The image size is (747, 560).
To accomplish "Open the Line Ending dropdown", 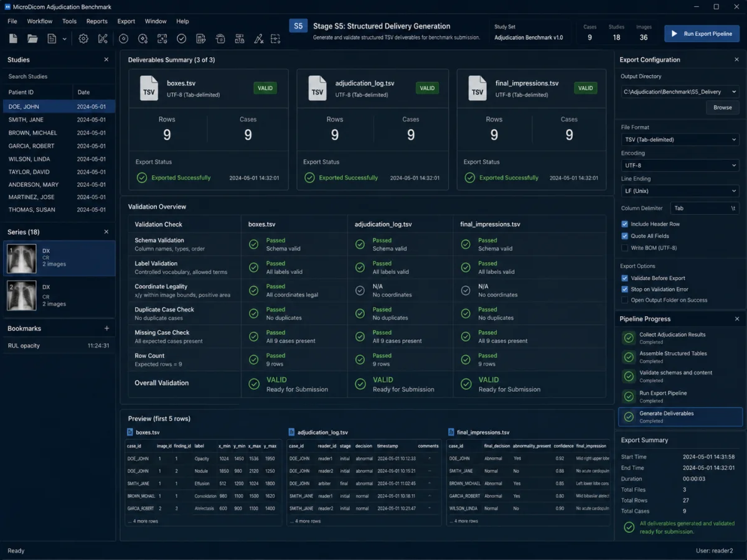I will [x=680, y=191].
